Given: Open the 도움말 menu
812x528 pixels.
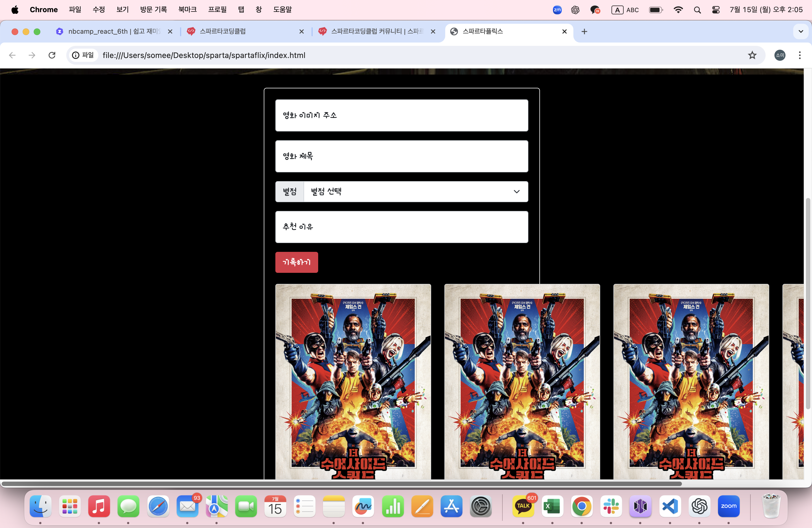Looking at the screenshot, I should pyautogui.click(x=283, y=10).
